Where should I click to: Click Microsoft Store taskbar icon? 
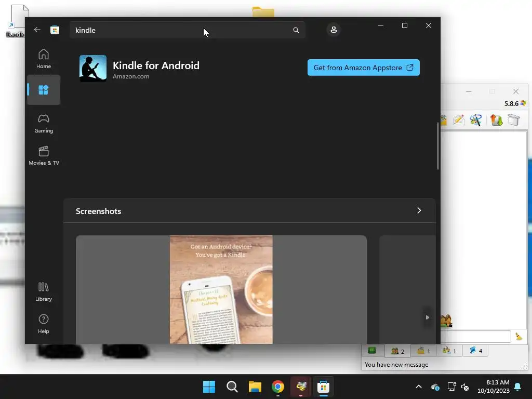323,387
